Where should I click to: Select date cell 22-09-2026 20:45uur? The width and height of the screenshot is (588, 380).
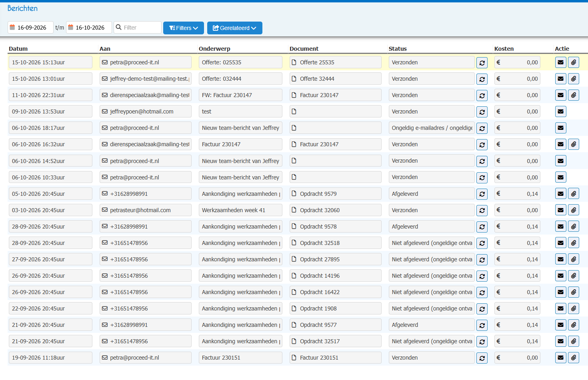click(50, 308)
